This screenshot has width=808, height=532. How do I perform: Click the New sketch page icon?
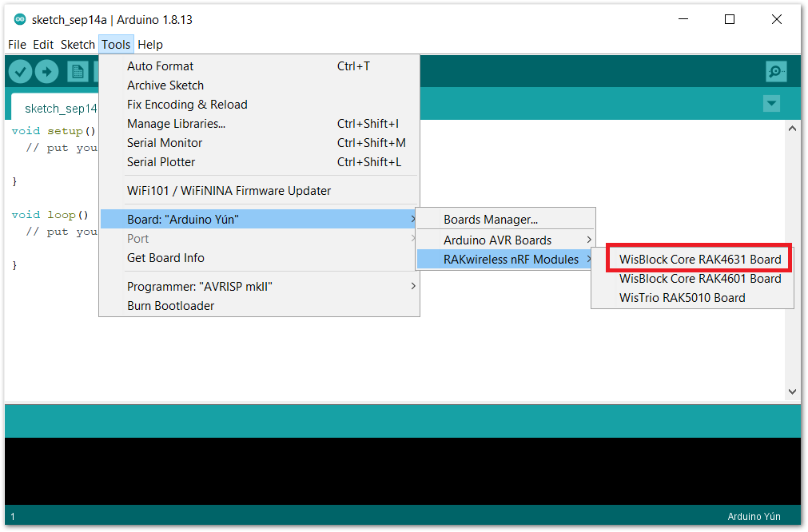(x=78, y=72)
